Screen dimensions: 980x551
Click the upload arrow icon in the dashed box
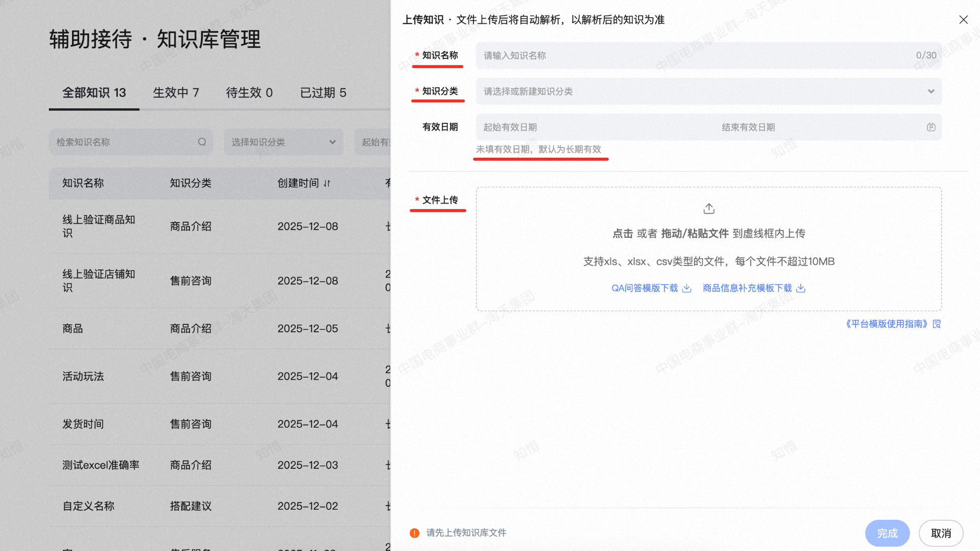(709, 208)
